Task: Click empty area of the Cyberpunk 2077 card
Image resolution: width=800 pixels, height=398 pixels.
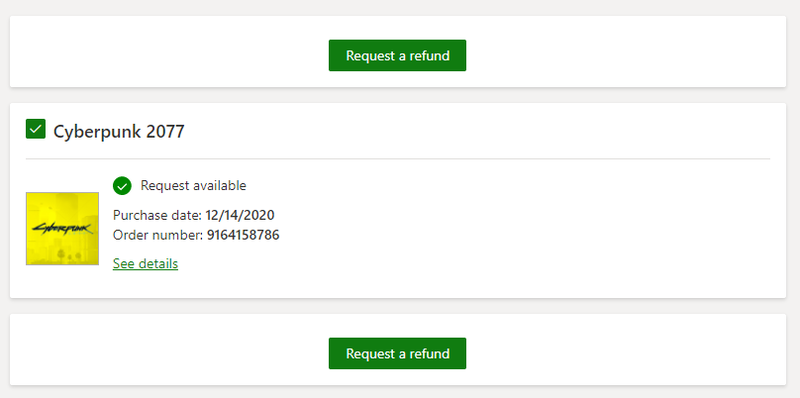Action: point(510,230)
